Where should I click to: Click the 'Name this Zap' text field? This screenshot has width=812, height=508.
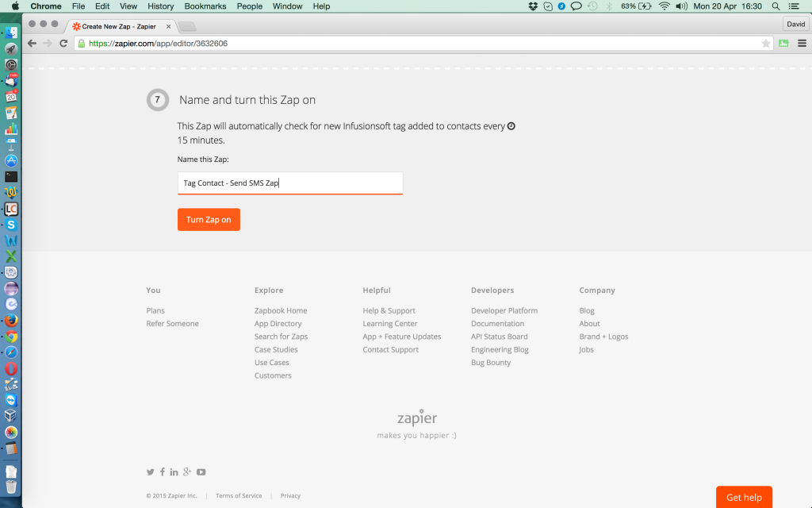290,183
